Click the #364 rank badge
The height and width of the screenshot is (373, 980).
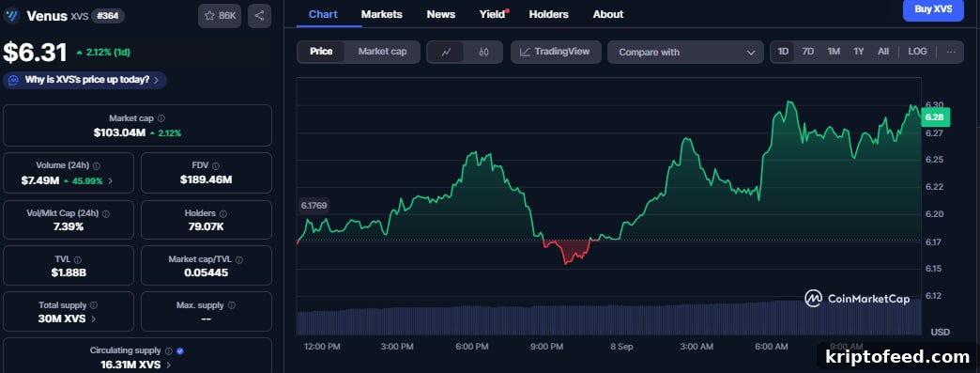108,16
